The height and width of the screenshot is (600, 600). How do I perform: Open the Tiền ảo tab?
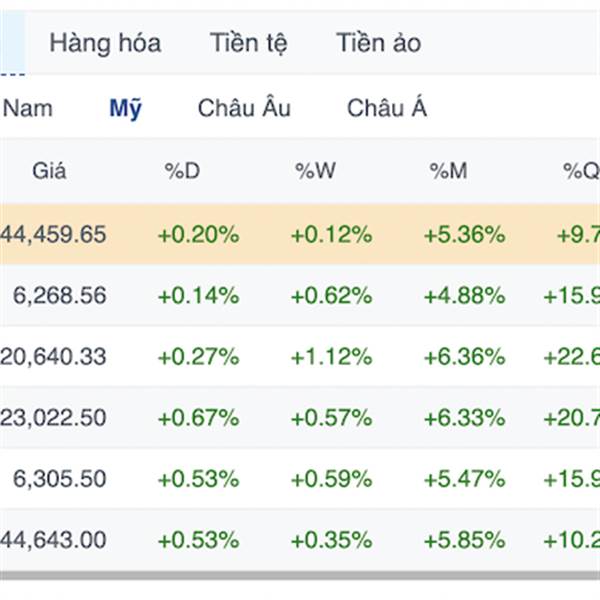[378, 43]
